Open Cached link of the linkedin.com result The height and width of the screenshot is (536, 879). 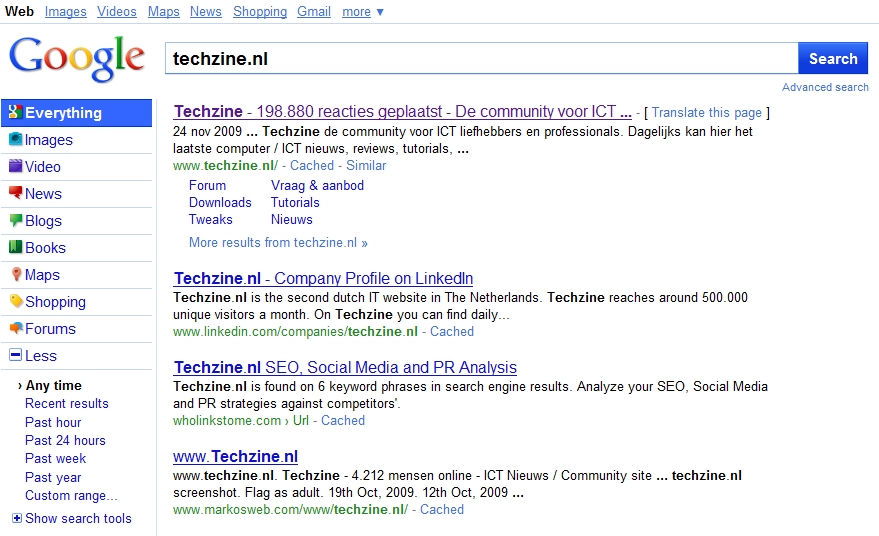452,331
